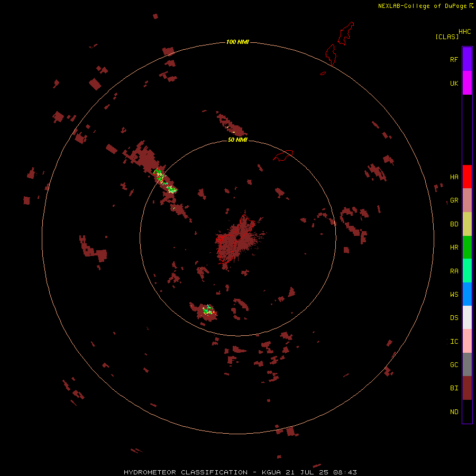
Task: Click the DS legend label
Action: [x=454, y=318]
